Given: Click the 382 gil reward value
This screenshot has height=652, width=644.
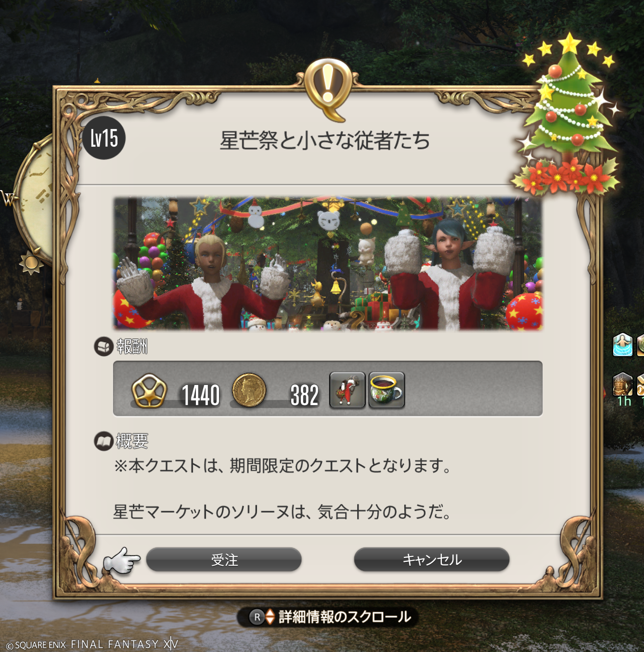Looking at the screenshot, I should click(x=304, y=396).
